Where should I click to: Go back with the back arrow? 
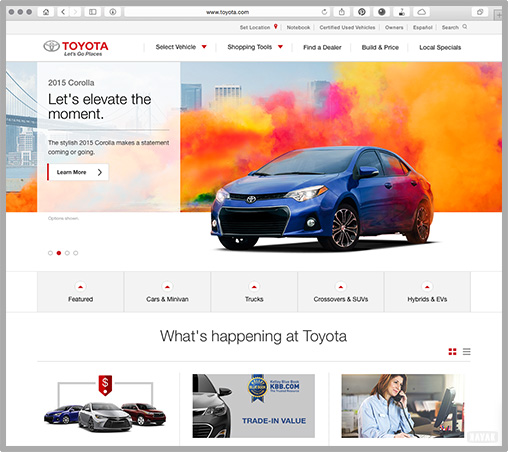[63, 12]
